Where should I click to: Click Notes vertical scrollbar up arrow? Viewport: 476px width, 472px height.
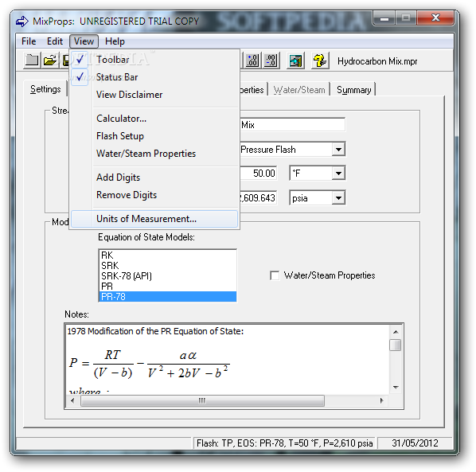(x=396, y=332)
